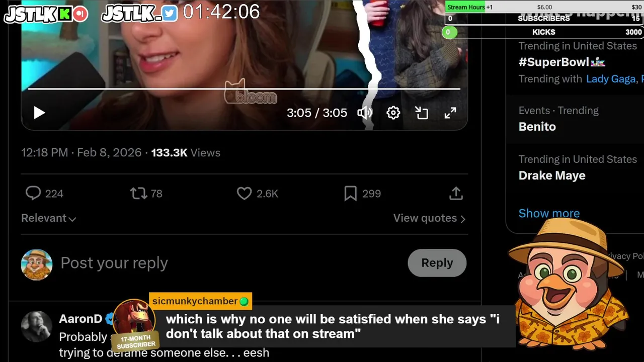The height and width of the screenshot is (362, 644).
Task: Open video settings gear icon
Action: 393,113
